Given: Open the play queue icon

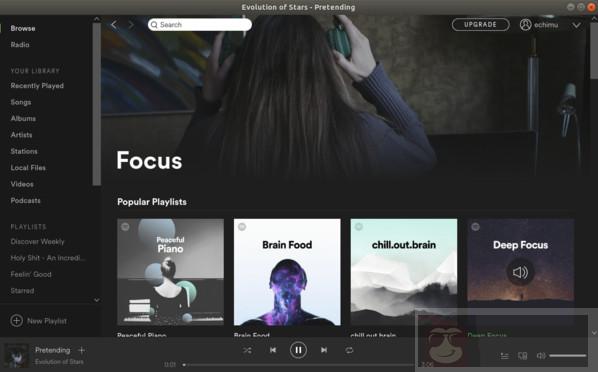Looking at the screenshot, I should [505, 356].
